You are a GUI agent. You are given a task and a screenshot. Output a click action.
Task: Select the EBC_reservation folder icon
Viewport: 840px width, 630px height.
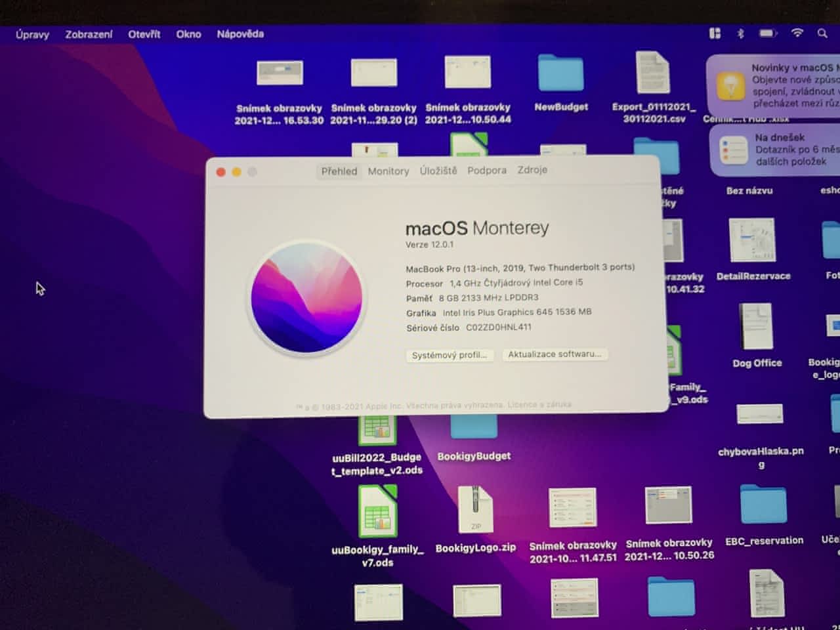[x=763, y=504]
